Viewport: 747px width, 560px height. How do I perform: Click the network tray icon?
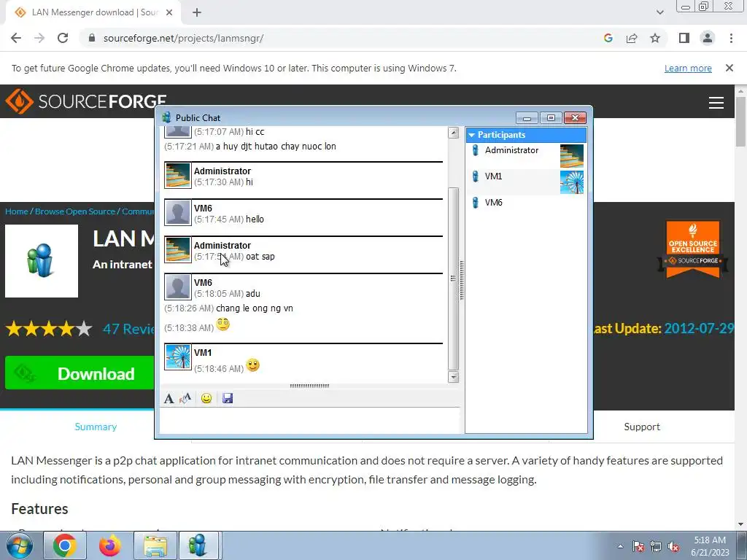coord(656,546)
